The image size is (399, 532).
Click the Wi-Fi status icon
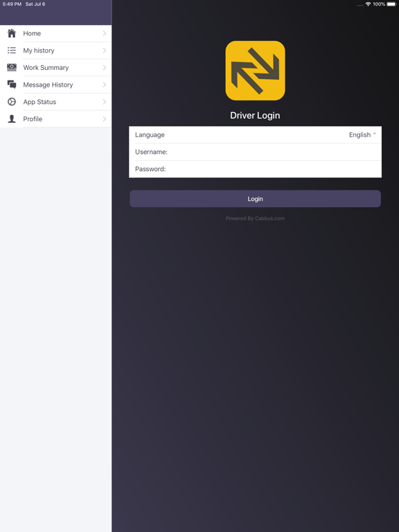pyautogui.click(x=368, y=4)
